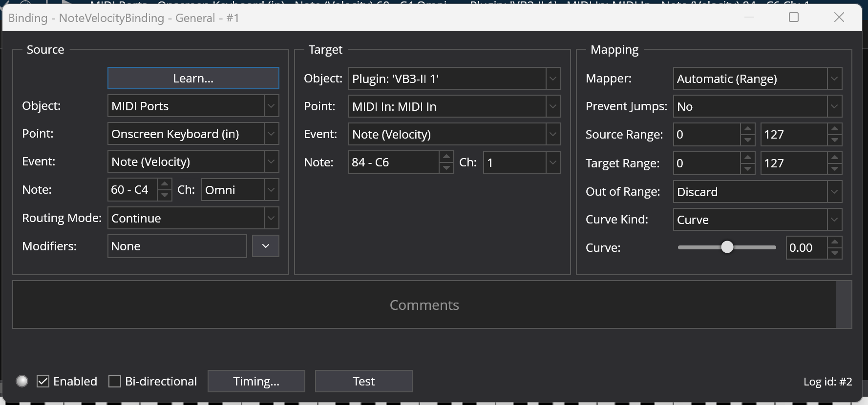This screenshot has height=405, width=868.
Task: Click into the Comments text area
Action: click(424, 305)
